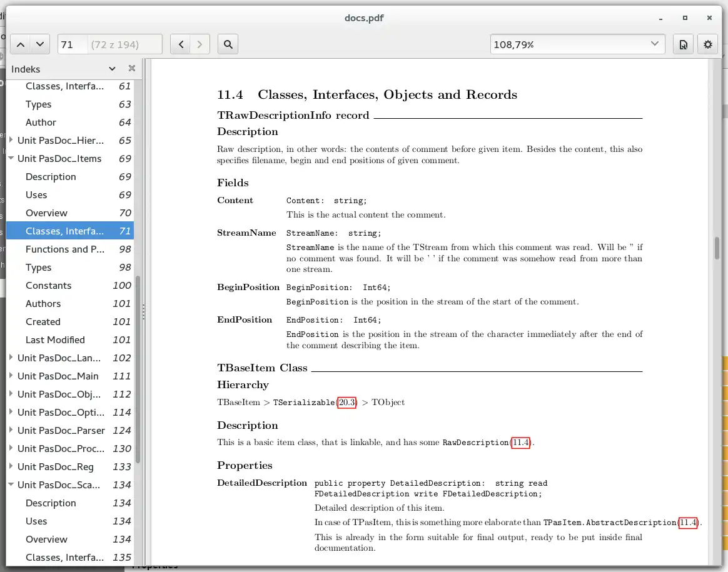The width and height of the screenshot is (728, 572).
Task: Minimize the docs.pdf window
Action: point(660,18)
